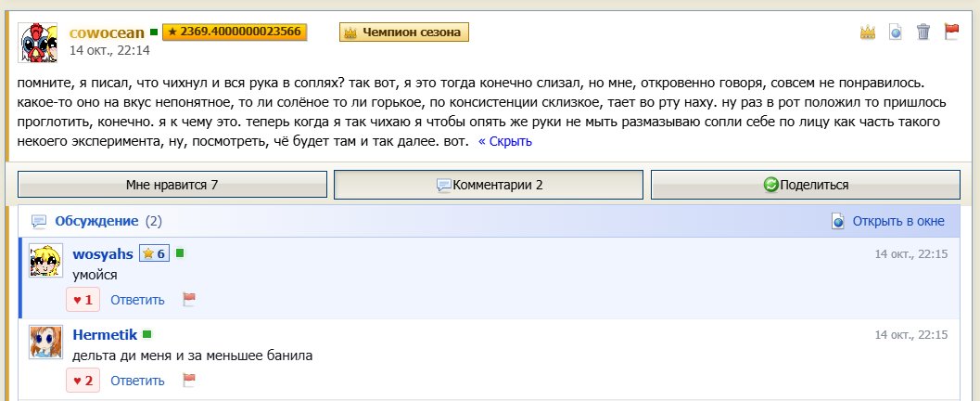Click the green online indicator next to cowocean
Viewport: 980px width, 401px height.
[154, 32]
